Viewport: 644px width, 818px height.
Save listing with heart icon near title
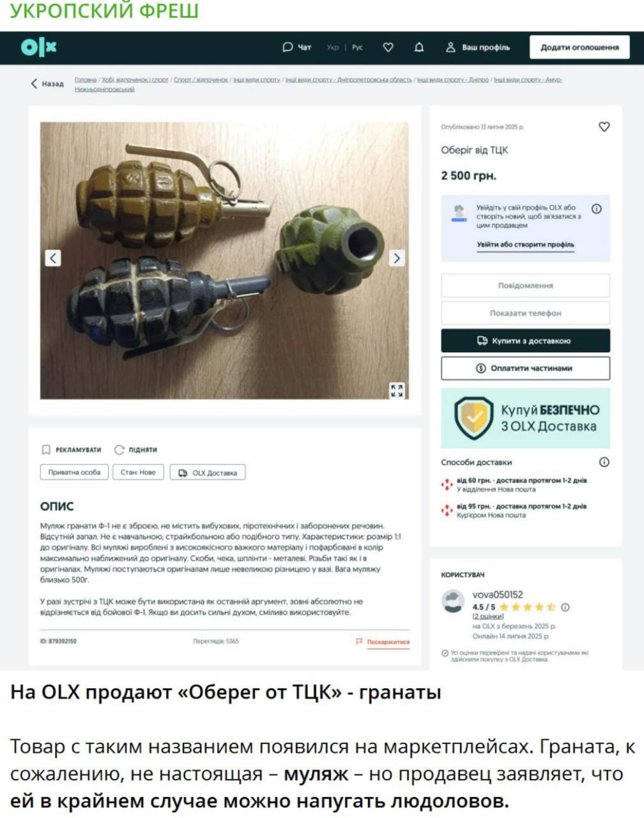coord(604,127)
